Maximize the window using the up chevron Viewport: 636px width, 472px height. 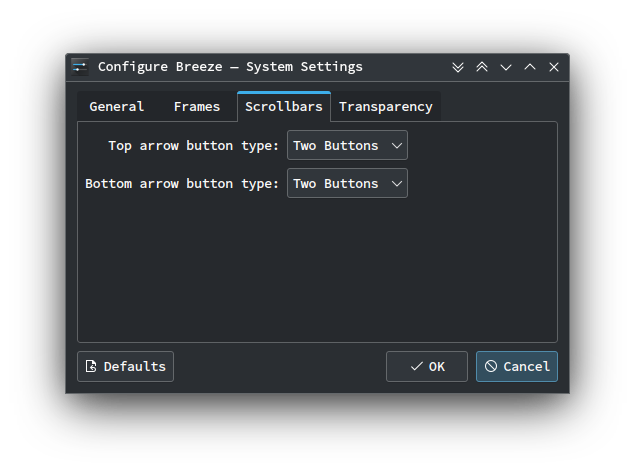coord(530,67)
